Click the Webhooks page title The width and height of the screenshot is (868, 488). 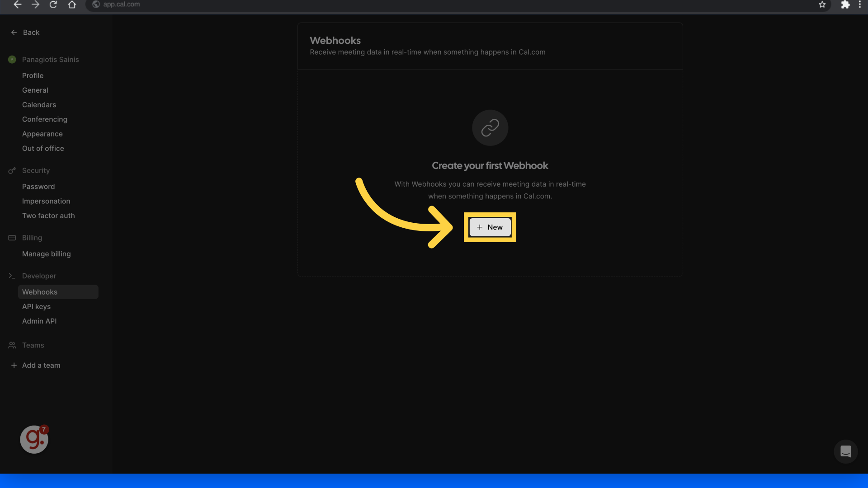coord(335,41)
